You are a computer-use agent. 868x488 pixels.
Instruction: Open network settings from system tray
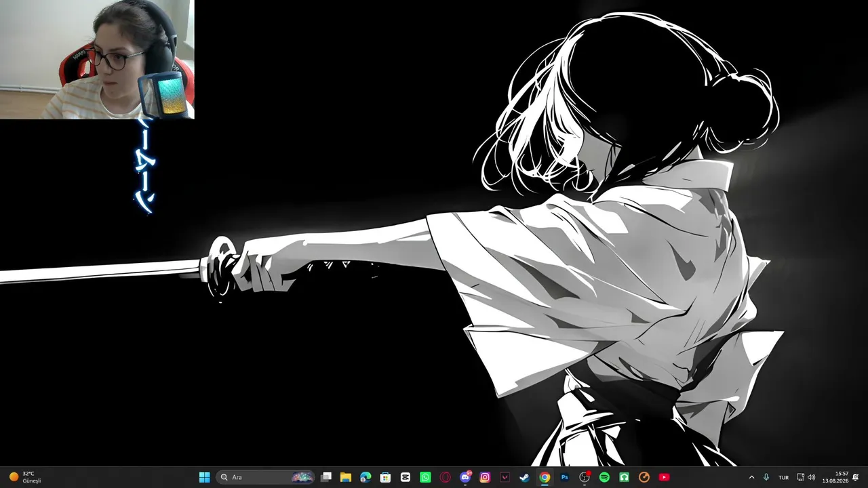point(800,477)
